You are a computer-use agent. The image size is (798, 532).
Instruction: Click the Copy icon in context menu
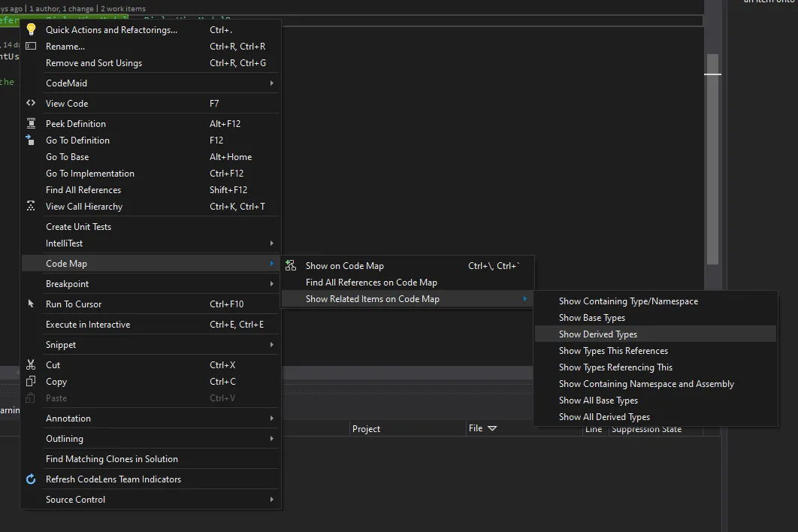[31, 382]
